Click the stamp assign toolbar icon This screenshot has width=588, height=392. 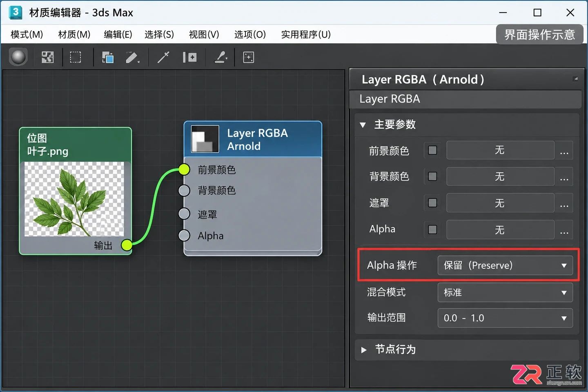point(221,57)
